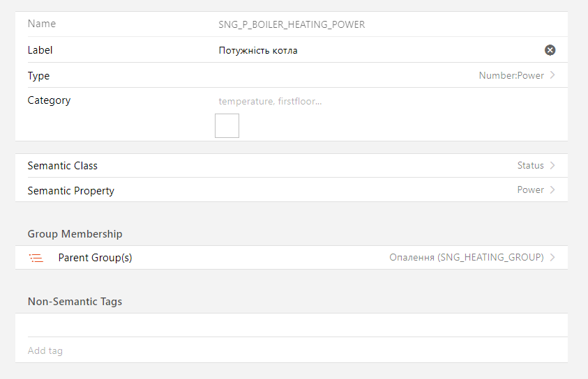588x379 pixels.
Task: Select the Number:Power type value
Action: (511, 75)
